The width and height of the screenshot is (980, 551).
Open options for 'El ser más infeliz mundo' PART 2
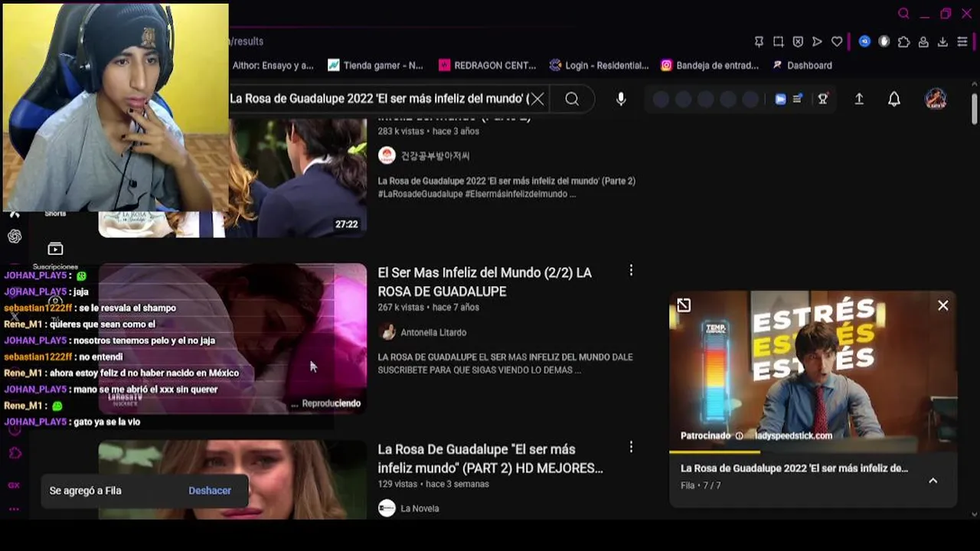pyautogui.click(x=631, y=446)
